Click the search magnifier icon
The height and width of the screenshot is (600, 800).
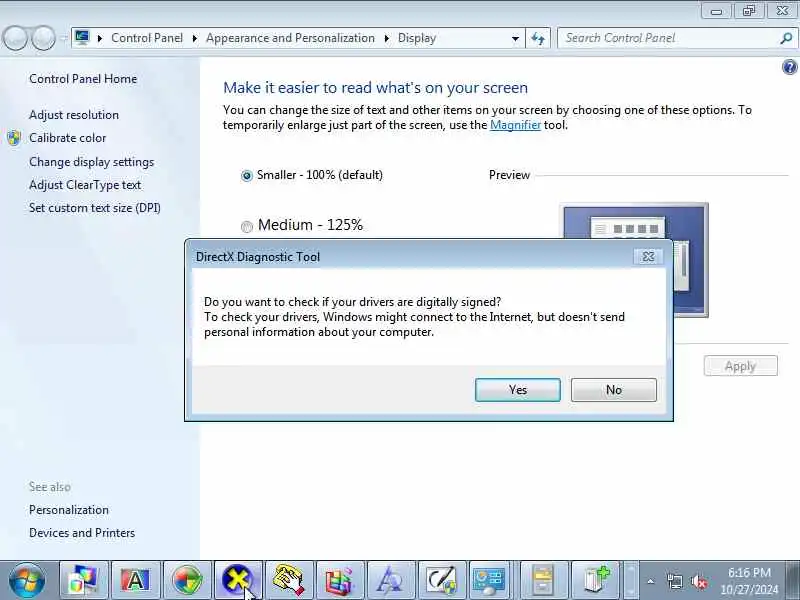pyautogui.click(x=786, y=38)
